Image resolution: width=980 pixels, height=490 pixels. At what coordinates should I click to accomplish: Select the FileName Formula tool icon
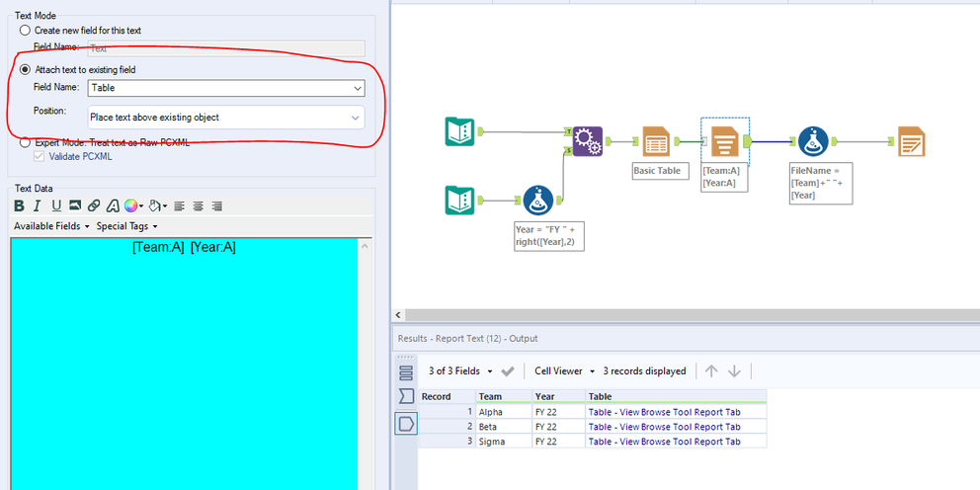point(813,141)
